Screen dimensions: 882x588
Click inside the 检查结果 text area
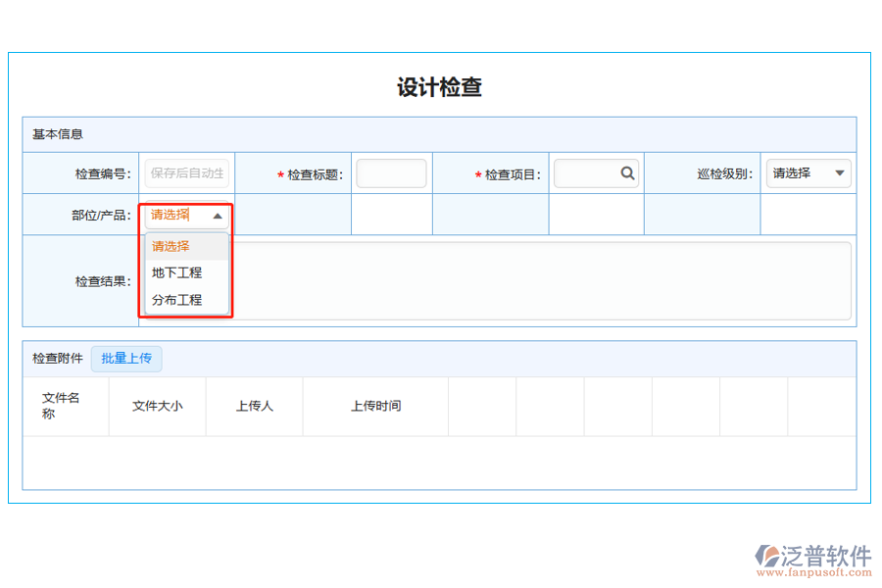(x=539, y=281)
